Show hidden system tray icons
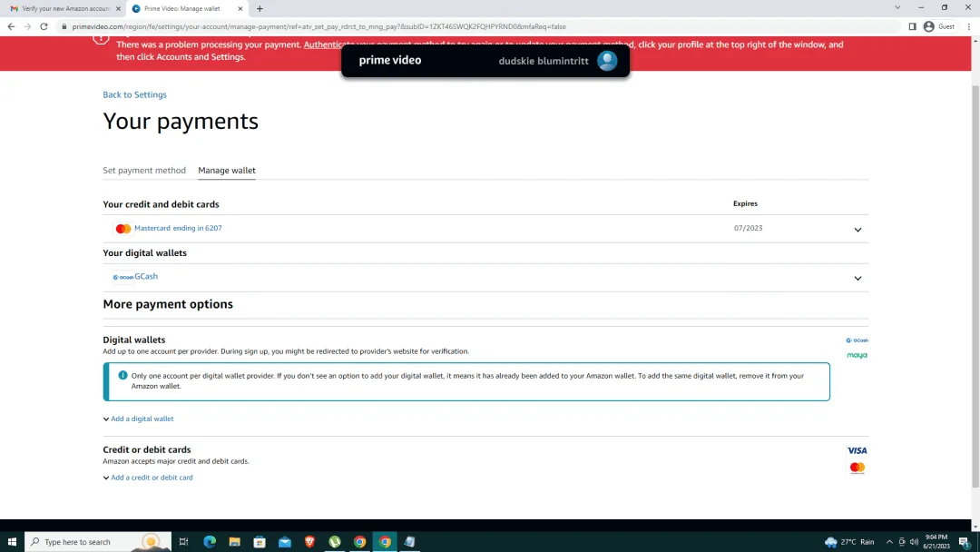The width and height of the screenshot is (980, 552). coord(889,542)
